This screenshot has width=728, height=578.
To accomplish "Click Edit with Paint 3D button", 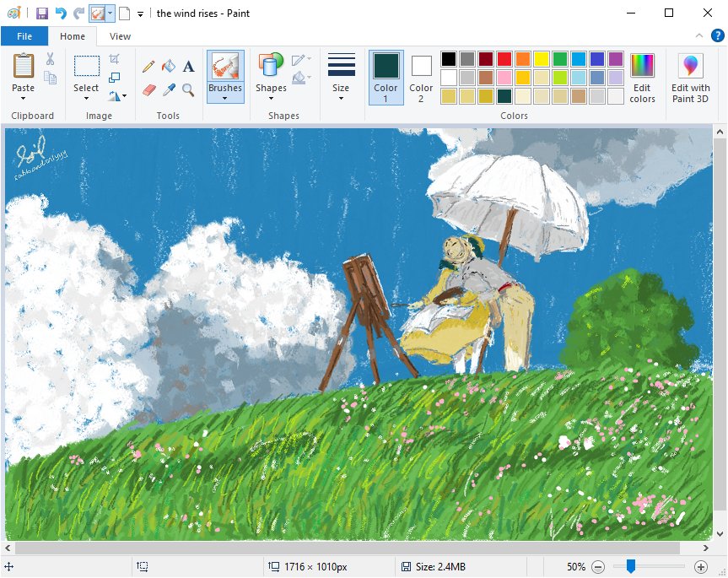I will tap(690, 77).
